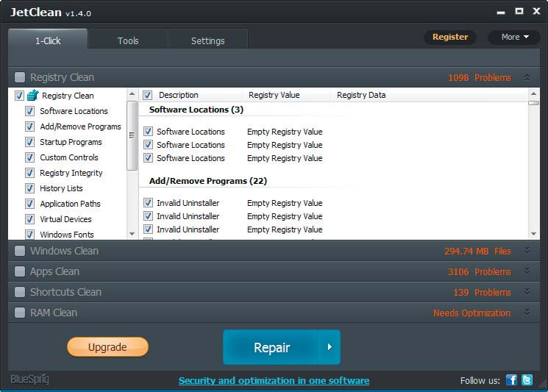Click the 3106 Problems label

(480, 272)
